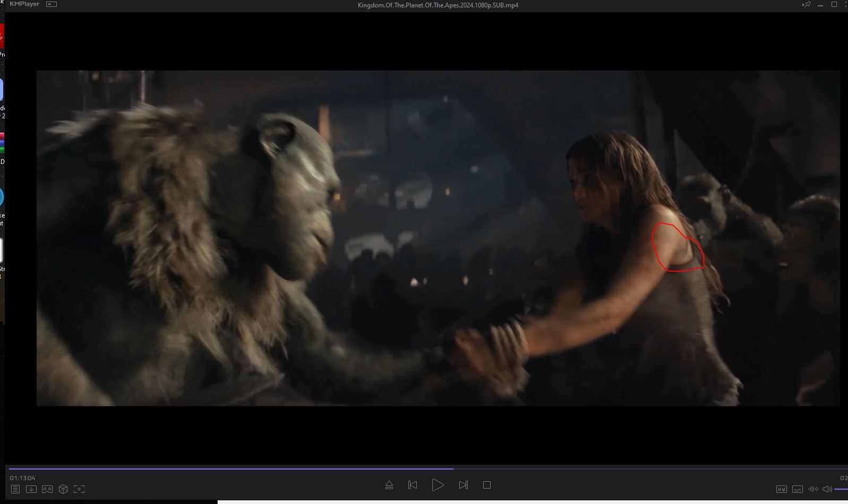Enable VR mode with the goggles icon
This screenshot has height=504, width=848.
tap(47, 489)
